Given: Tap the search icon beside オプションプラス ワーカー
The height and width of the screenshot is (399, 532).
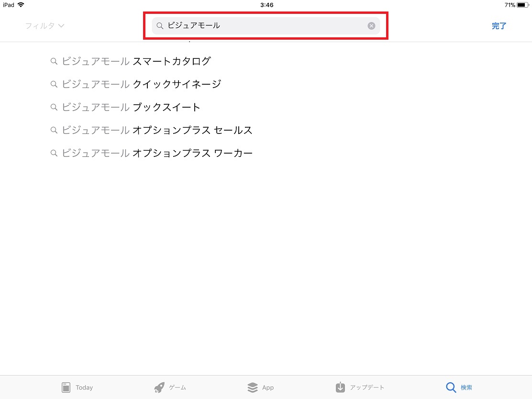Looking at the screenshot, I should [x=54, y=153].
